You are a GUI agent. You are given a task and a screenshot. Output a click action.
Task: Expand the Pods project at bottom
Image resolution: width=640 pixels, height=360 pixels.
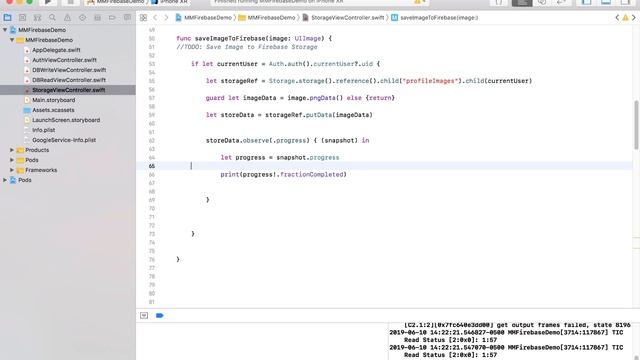tap(5, 180)
